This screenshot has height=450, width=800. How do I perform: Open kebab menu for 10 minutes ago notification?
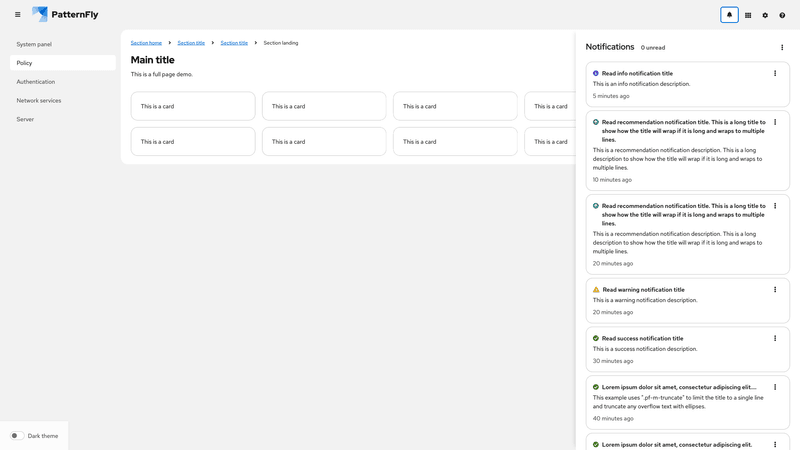(775, 122)
